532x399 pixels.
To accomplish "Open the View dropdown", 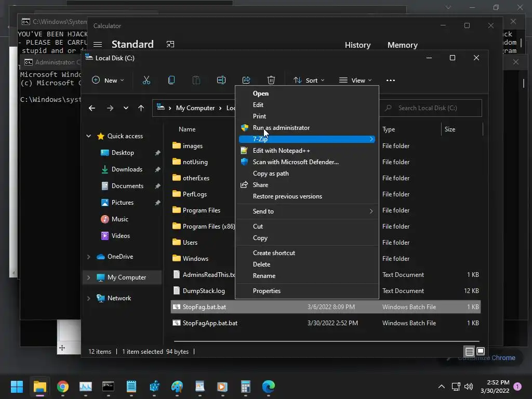I will pos(355,81).
